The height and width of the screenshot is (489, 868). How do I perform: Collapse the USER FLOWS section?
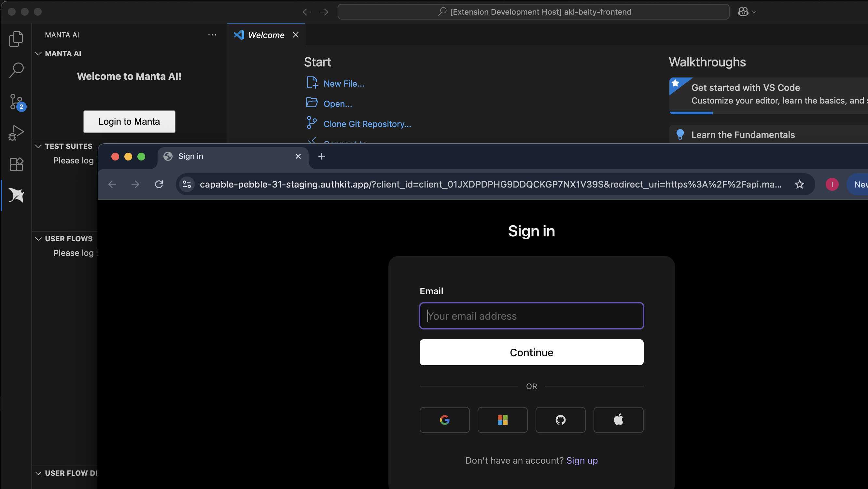click(x=38, y=239)
